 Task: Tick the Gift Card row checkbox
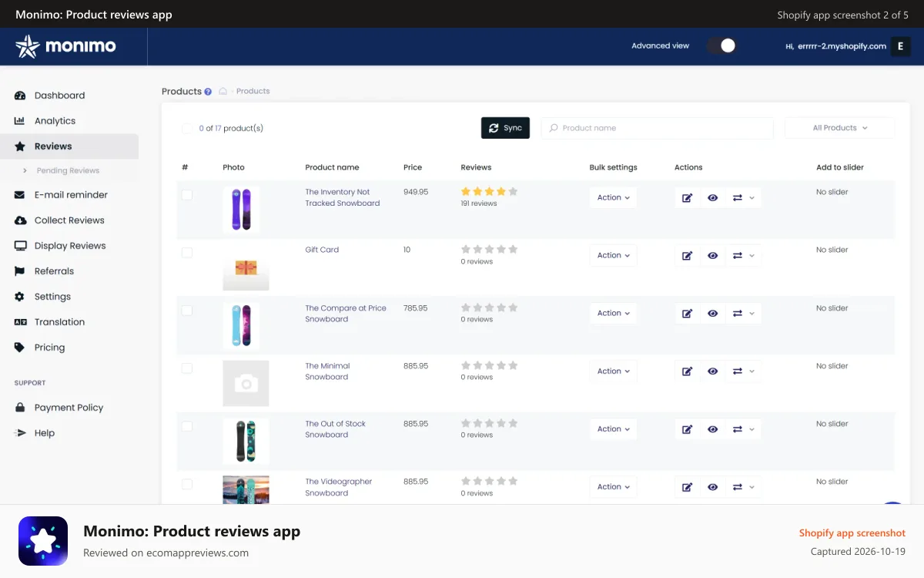coord(187,253)
